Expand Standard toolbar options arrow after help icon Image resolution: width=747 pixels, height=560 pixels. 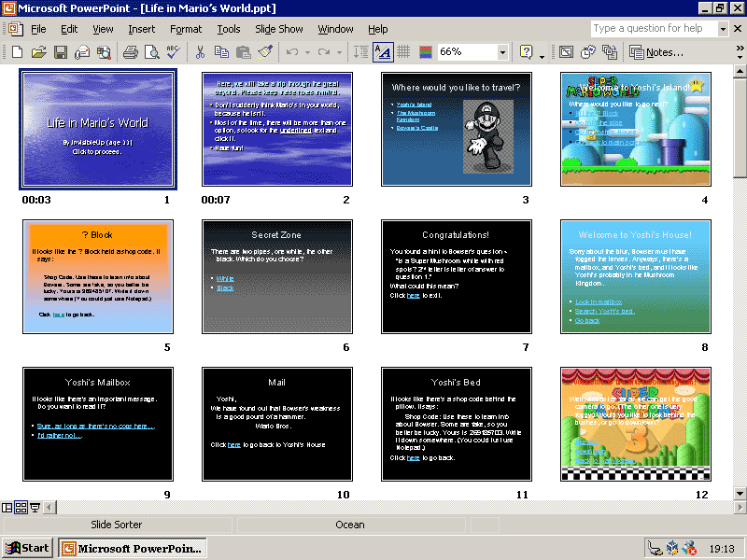543,57
